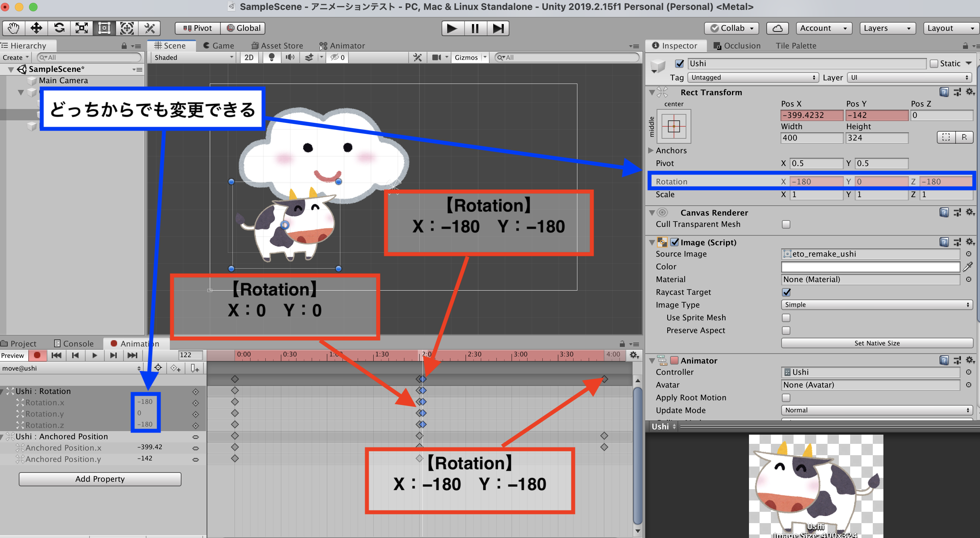Open Update Mode dropdown Normal
Image resolution: width=980 pixels, height=538 pixels.
(877, 410)
